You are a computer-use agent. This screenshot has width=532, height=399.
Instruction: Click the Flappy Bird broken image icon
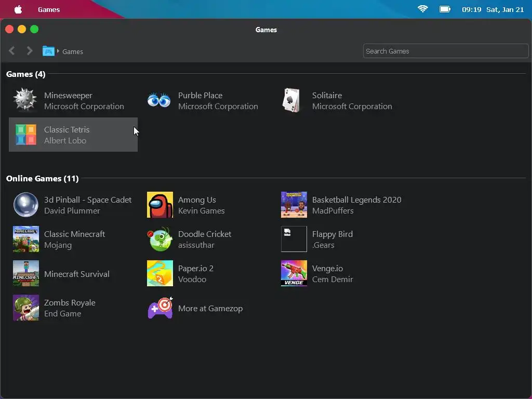(294, 239)
